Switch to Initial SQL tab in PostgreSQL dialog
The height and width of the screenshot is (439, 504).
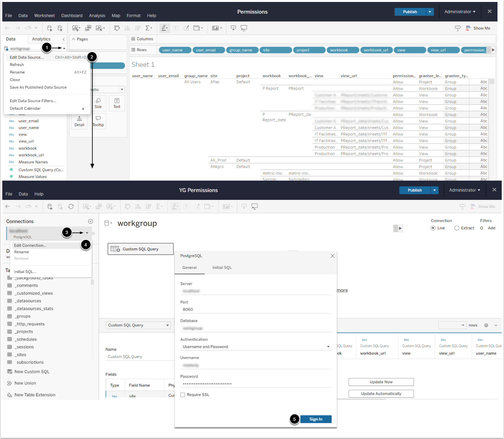[222, 268]
